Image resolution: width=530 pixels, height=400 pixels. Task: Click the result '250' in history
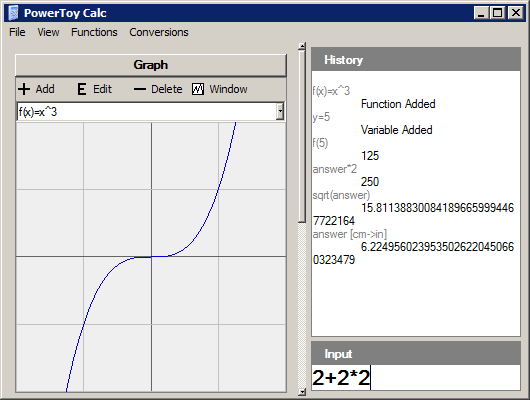point(370,182)
